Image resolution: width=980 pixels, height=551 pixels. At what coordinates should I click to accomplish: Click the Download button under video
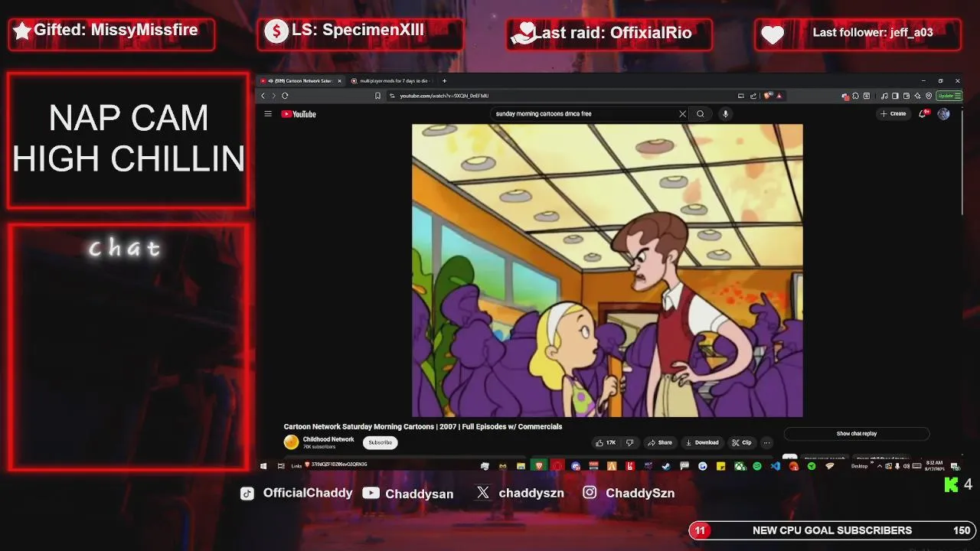tap(702, 442)
